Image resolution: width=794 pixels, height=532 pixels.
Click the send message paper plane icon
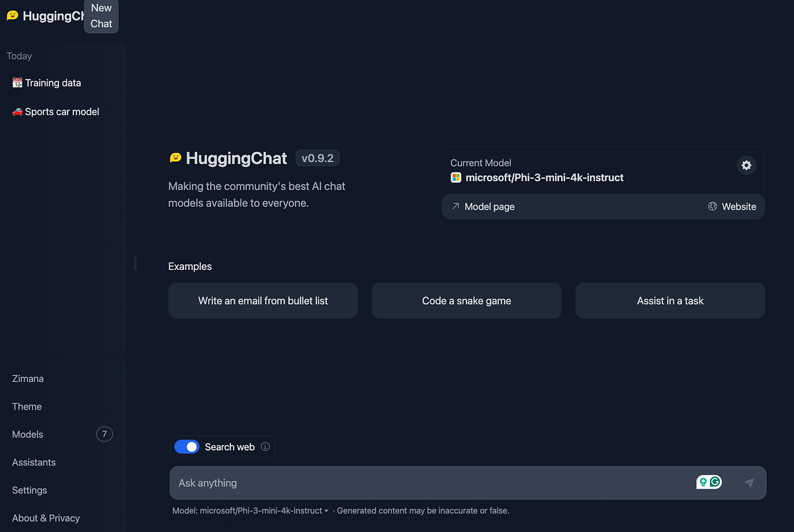(x=749, y=483)
